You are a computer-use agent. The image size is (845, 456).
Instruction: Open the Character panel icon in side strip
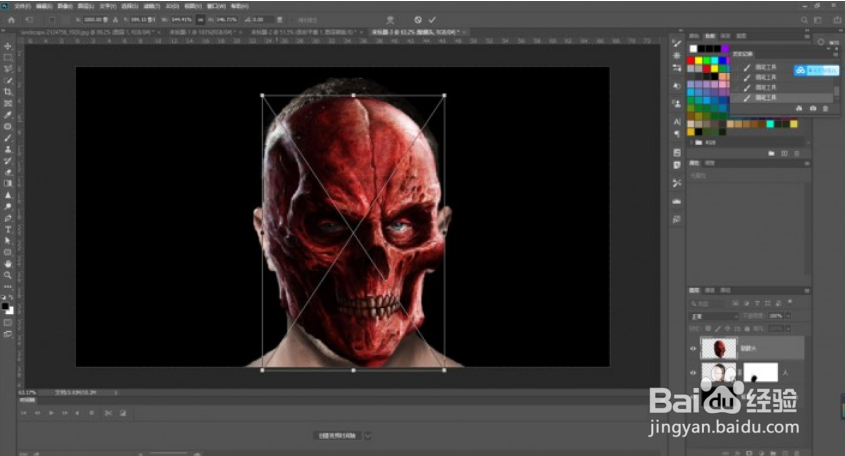click(677, 122)
